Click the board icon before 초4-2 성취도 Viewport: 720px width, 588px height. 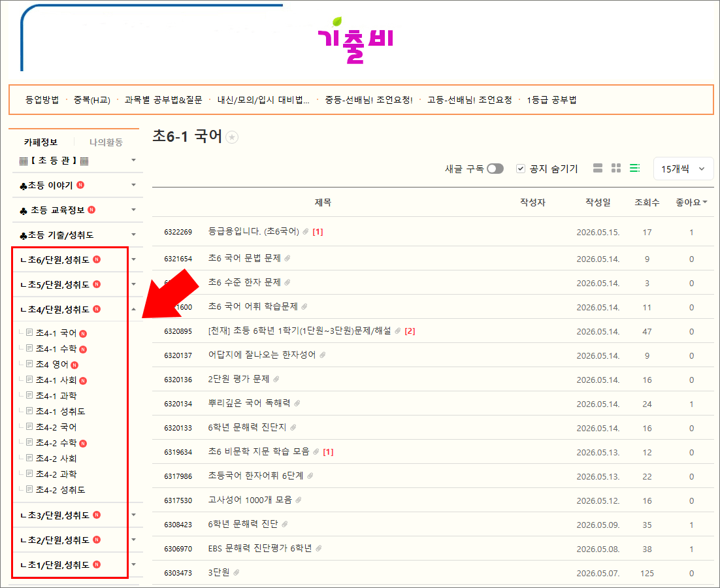29,489
